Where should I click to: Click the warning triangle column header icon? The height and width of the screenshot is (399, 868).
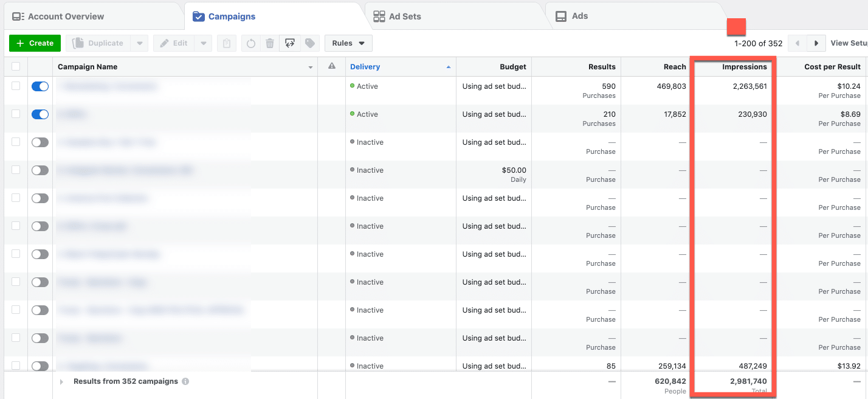[331, 66]
